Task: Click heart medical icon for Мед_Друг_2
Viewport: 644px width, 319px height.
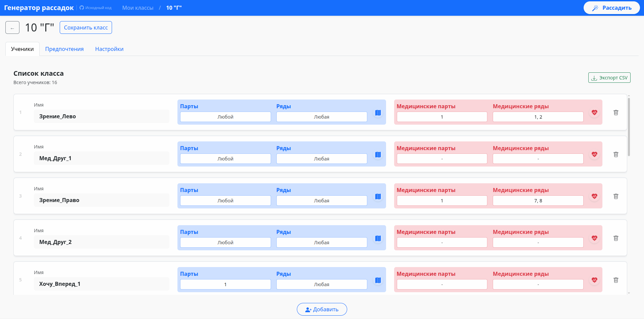Action: tap(594, 238)
